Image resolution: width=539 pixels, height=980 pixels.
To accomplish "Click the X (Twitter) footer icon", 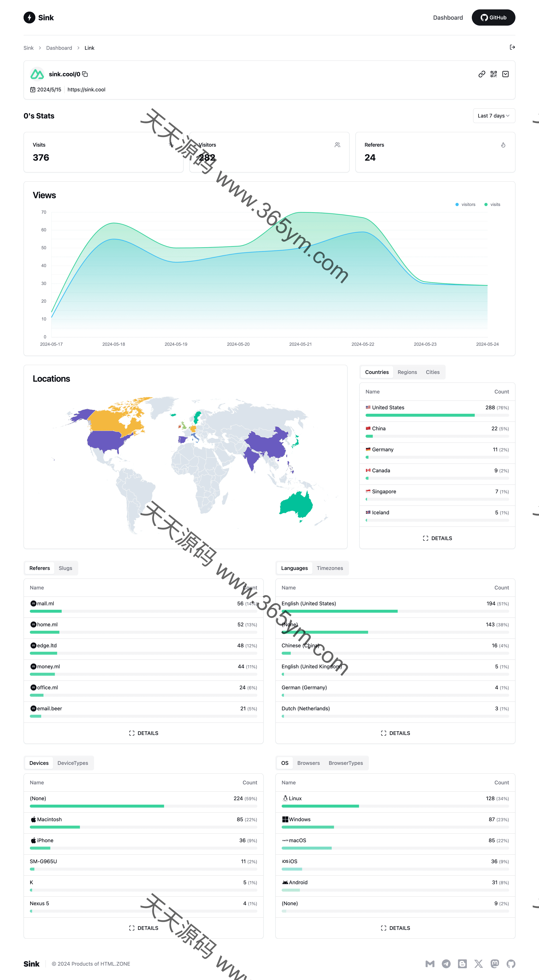I will click(x=478, y=964).
